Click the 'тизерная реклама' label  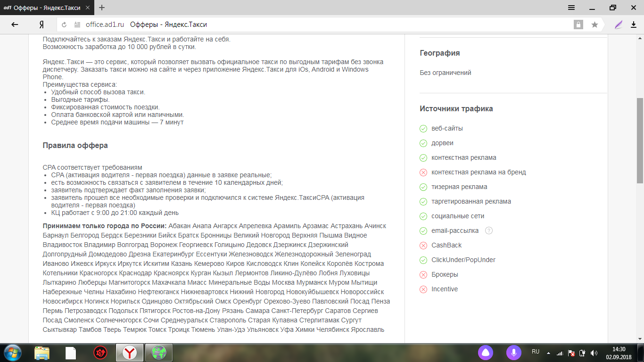pos(459,187)
